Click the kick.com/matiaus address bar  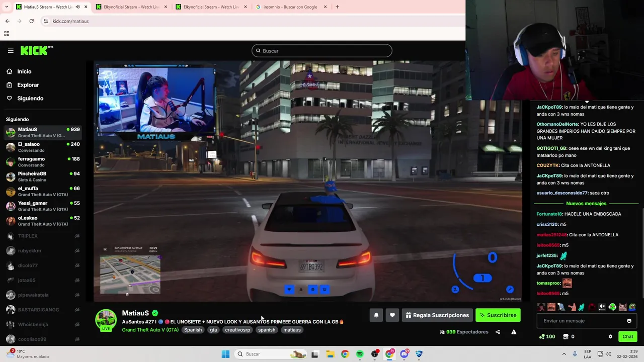[x=252, y=21]
